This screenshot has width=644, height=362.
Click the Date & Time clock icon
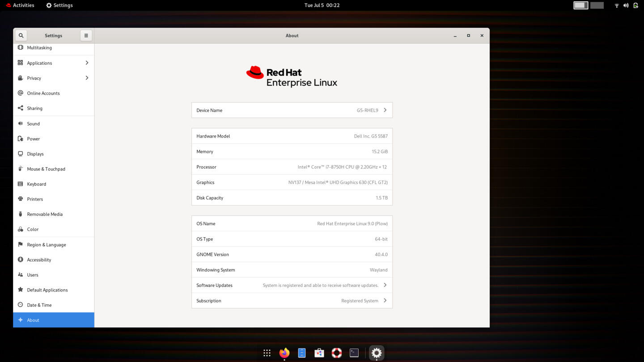[20, 305]
